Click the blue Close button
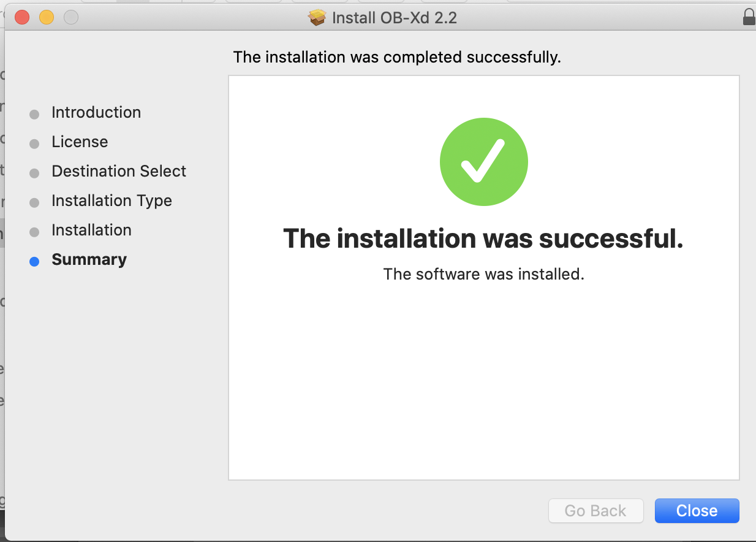Image resolution: width=756 pixels, height=542 pixels. click(697, 511)
